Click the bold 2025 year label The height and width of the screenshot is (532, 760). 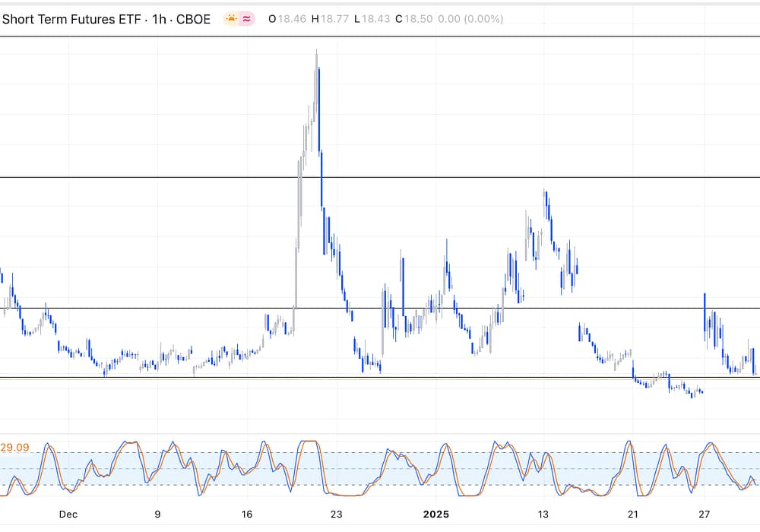pyautogui.click(x=437, y=514)
